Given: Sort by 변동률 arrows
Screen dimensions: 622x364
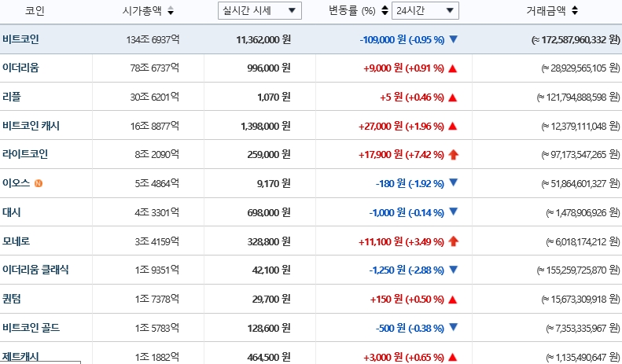Looking at the screenshot, I should click(385, 11).
